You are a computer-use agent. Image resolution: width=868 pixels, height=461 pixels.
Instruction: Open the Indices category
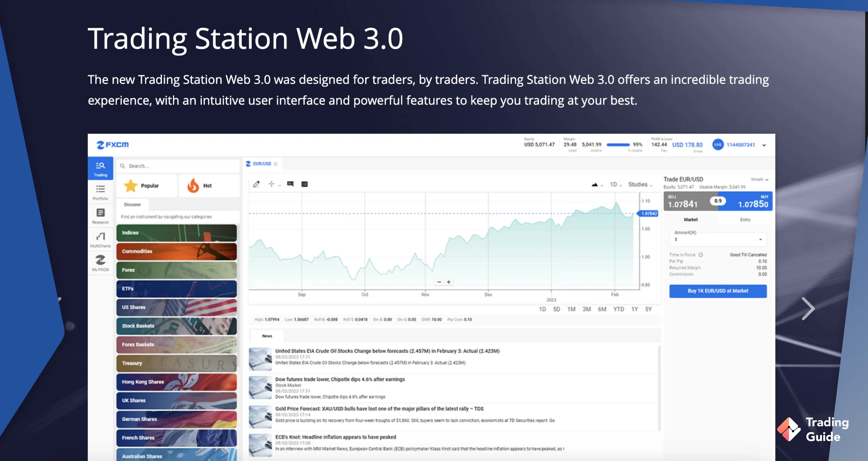(x=177, y=233)
